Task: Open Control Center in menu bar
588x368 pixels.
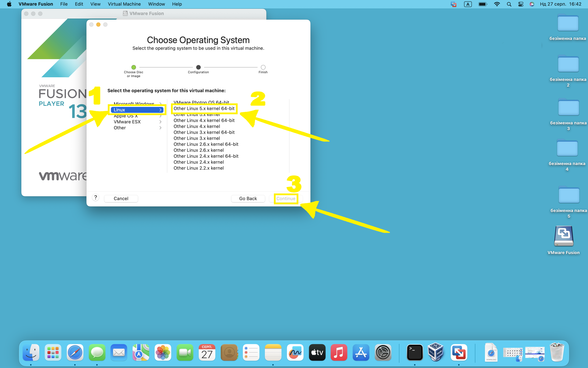Action: [x=521, y=4]
